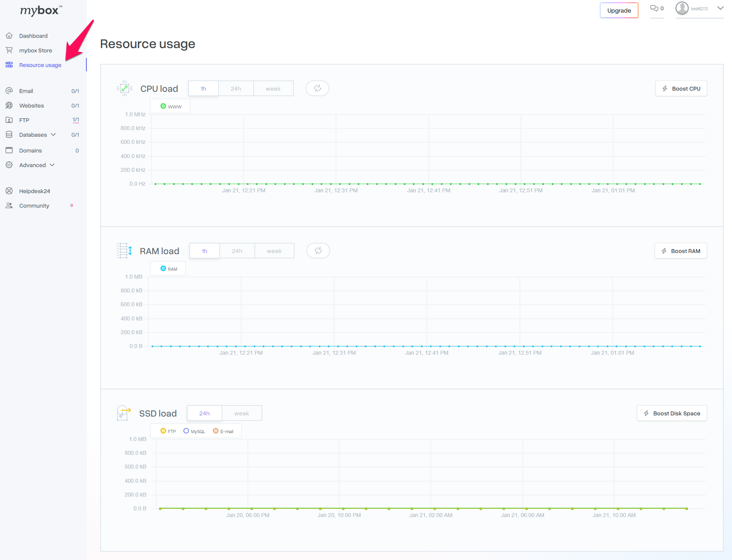This screenshot has height=560, width=732.
Task: Click the Resource usage sidebar icon
Action: [9, 65]
